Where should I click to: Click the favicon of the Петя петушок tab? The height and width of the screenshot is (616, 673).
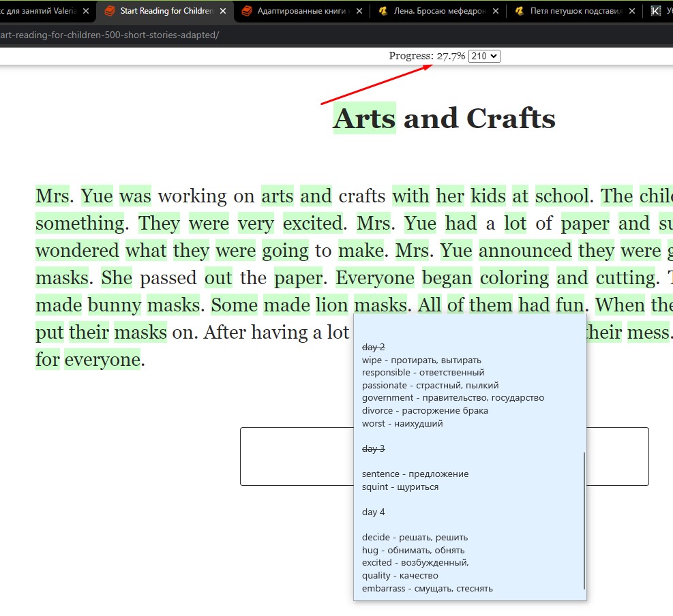pos(520,11)
